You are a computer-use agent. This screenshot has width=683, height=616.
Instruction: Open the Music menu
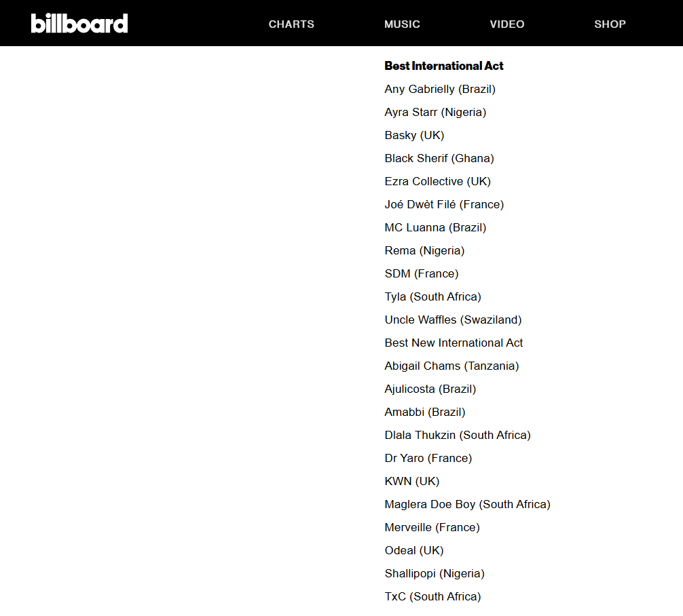pyautogui.click(x=402, y=24)
